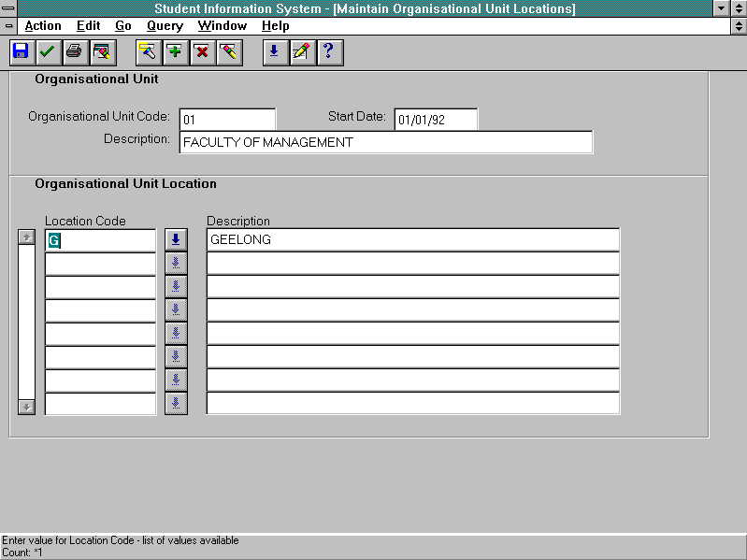Open list of values button on second row
This screenshot has height=560, width=747.
coord(176,263)
